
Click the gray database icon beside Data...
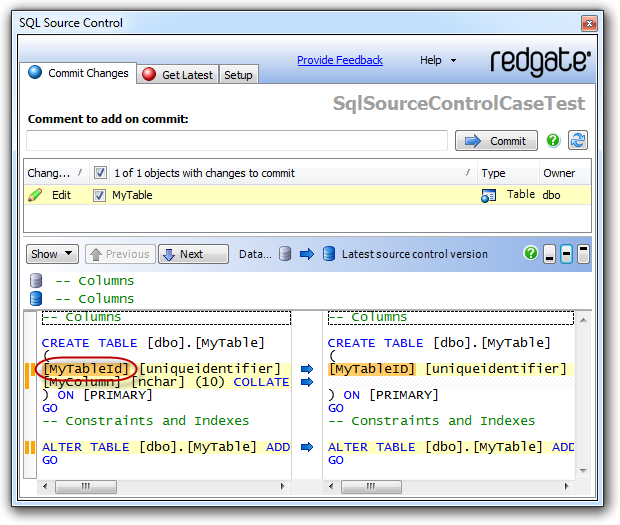click(285, 254)
